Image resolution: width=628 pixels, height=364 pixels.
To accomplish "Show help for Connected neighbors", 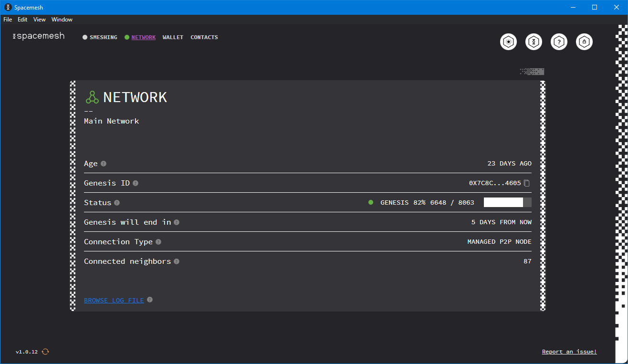I will coord(177,261).
